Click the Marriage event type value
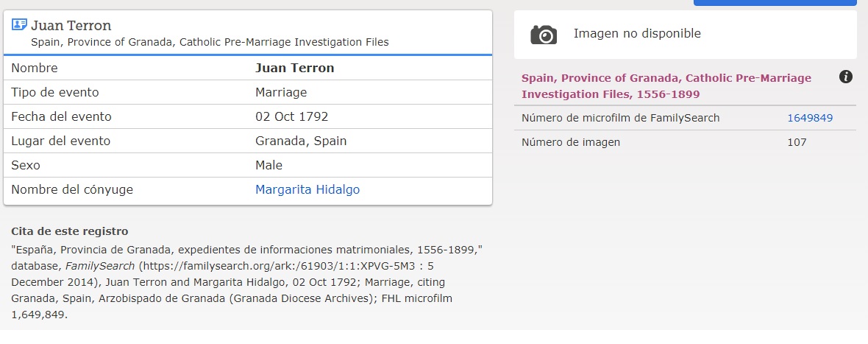This screenshot has height=344, width=868. [281, 92]
